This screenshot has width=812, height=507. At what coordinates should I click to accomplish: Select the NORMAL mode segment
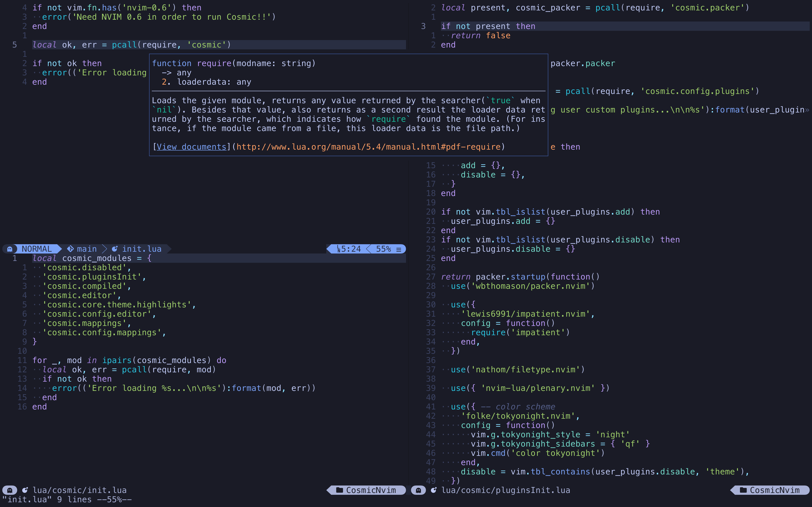click(x=37, y=249)
